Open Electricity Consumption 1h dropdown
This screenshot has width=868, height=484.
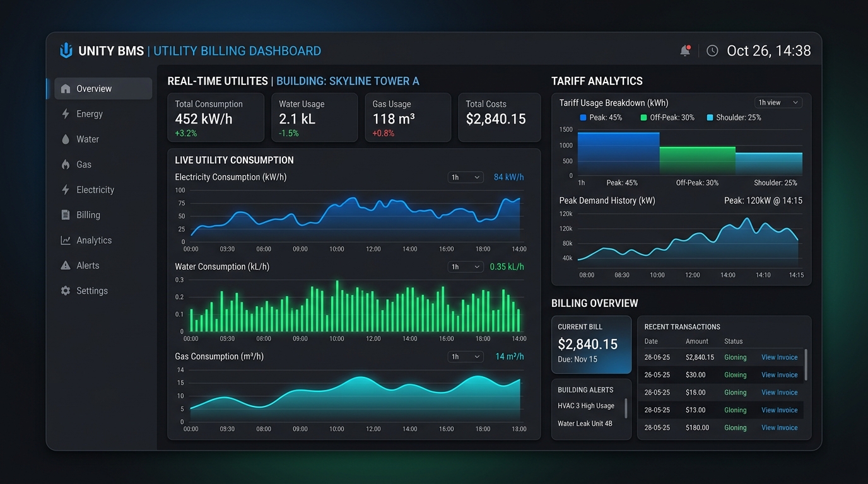pyautogui.click(x=466, y=177)
